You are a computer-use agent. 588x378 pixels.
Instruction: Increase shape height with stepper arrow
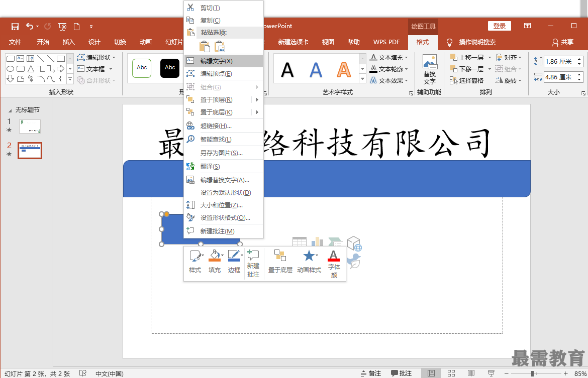pos(579,59)
